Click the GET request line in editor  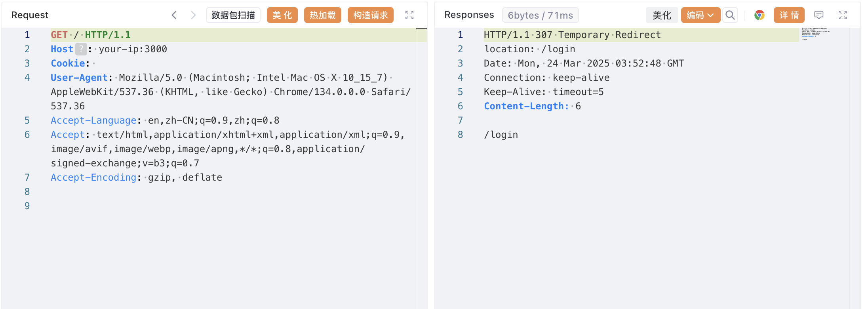click(x=91, y=35)
